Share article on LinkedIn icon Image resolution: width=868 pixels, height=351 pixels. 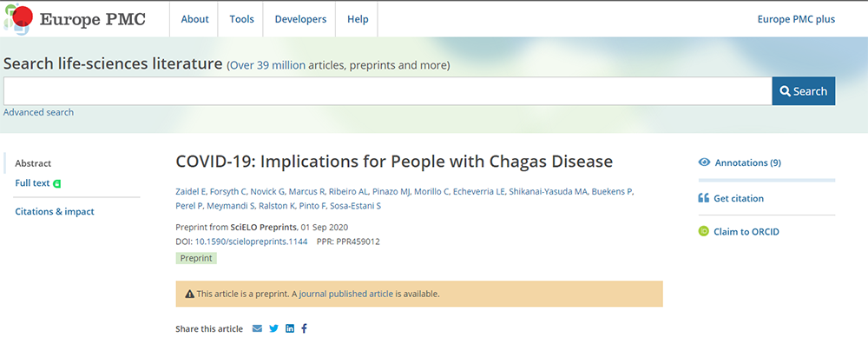click(x=290, y=328)
